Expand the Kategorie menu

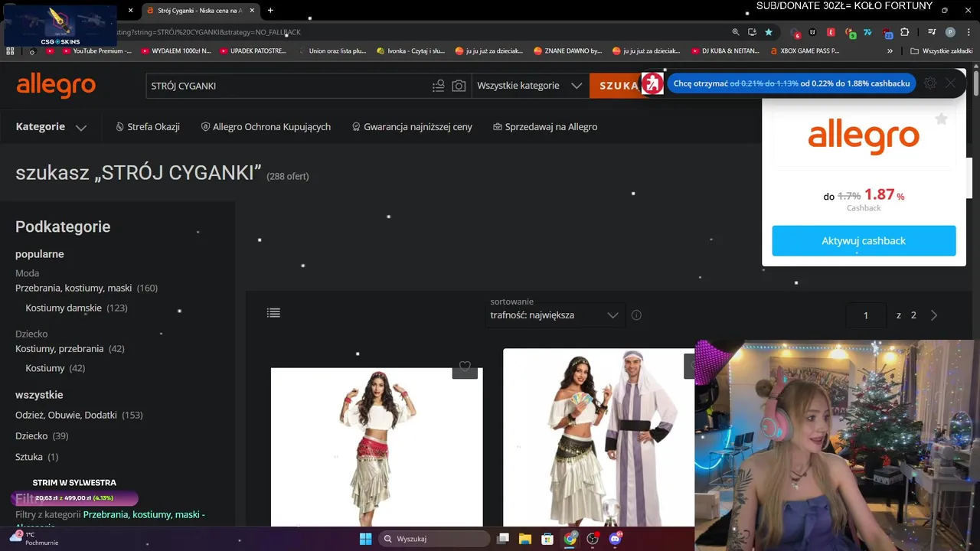point(51,127)
